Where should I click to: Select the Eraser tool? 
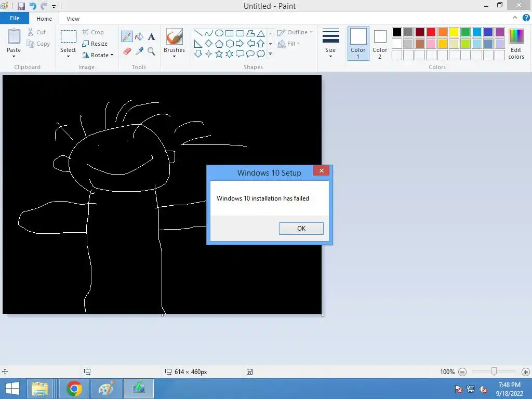tap(127, 51)
